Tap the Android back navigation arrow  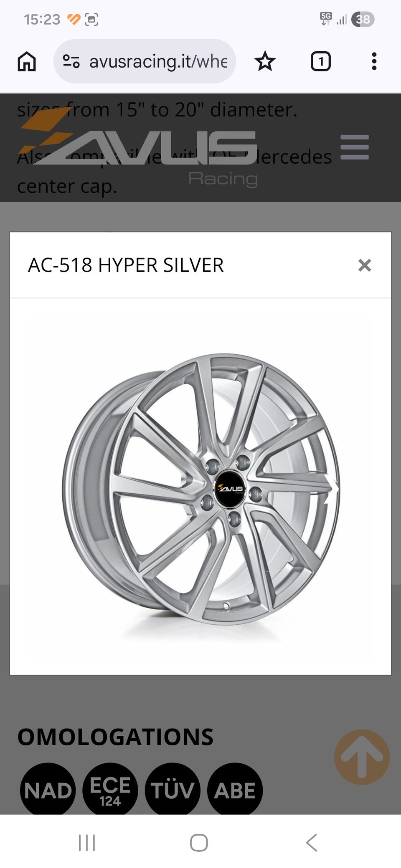click(312, 843)
